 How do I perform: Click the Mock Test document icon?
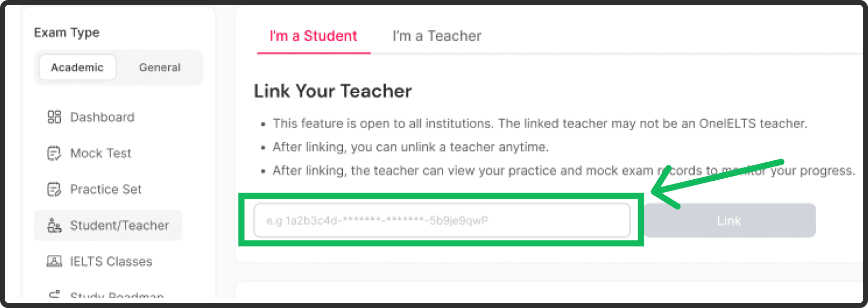(x=54, y=153)
